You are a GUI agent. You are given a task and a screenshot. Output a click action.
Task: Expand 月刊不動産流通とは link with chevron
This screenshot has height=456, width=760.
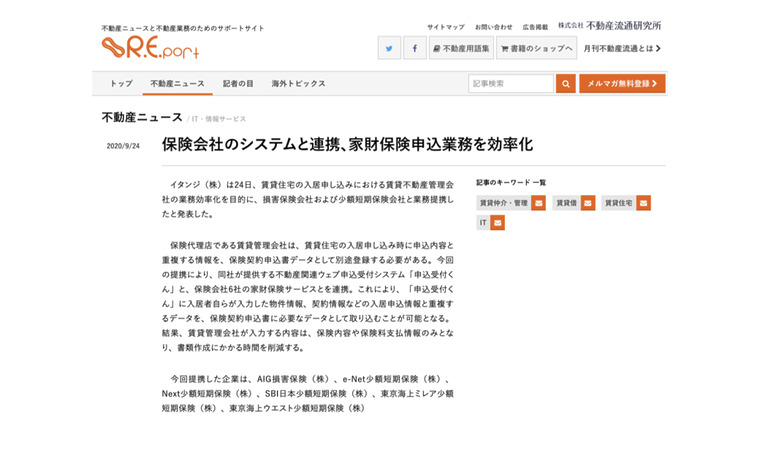point(622,48)
